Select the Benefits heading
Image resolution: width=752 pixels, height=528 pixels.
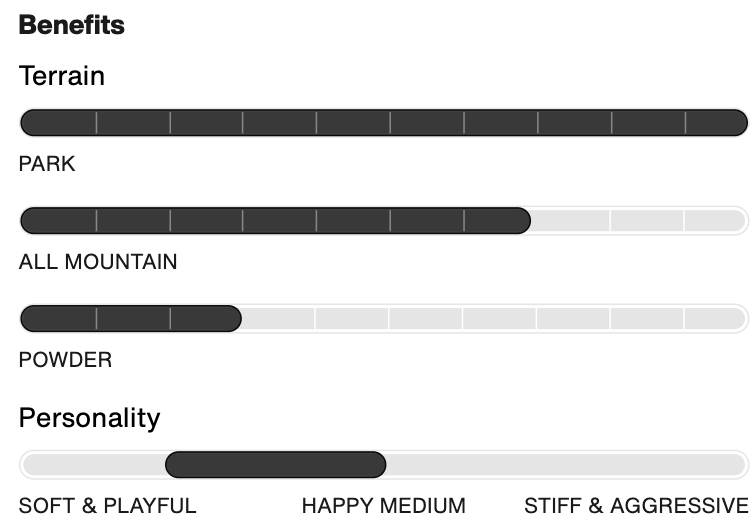click(71, 25)
